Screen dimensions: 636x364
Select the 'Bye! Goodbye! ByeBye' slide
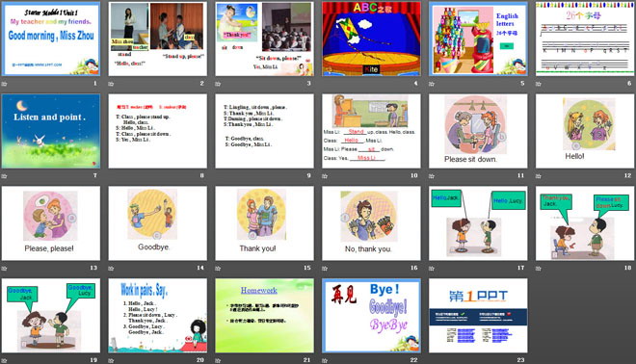(371, 315)
